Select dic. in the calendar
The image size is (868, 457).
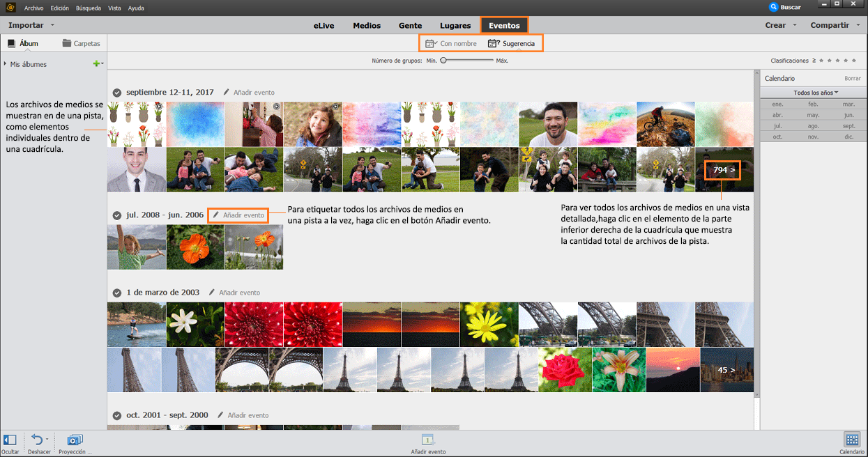coord(848,137)
